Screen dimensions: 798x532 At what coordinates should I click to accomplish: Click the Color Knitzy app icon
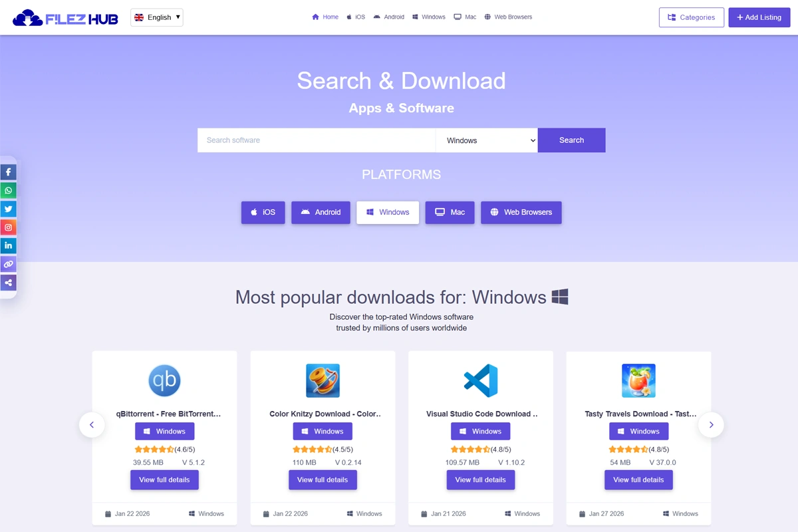[x=323, y=380]
